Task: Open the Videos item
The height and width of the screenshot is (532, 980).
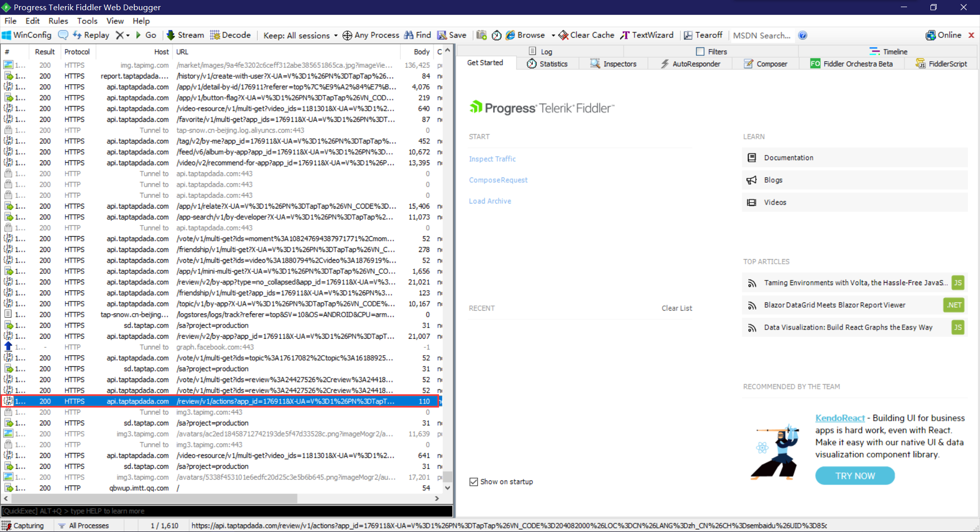Action: point(855,202)
